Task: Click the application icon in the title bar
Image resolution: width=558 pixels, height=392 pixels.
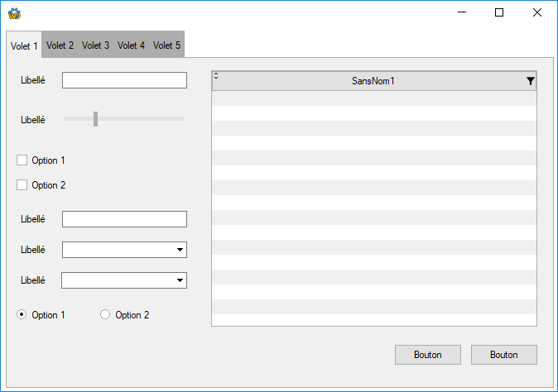Action: 14,13
